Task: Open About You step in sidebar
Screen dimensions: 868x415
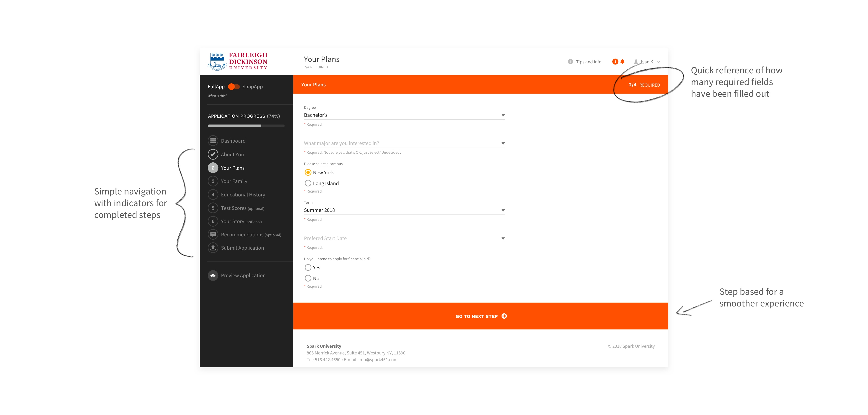Action: pyautogui.click(x=226, y=154)
